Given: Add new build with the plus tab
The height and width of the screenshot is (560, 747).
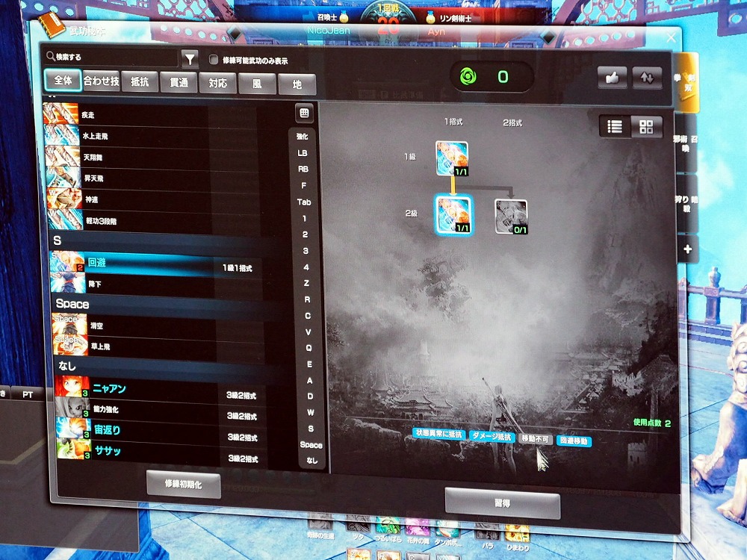Looking at the screenshot, I should 687,249.
